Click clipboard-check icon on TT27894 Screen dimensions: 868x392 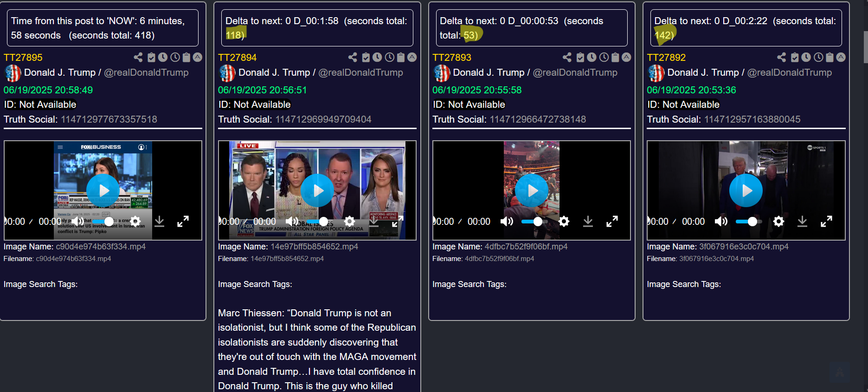pyautogui.click(x=366, y=57)
